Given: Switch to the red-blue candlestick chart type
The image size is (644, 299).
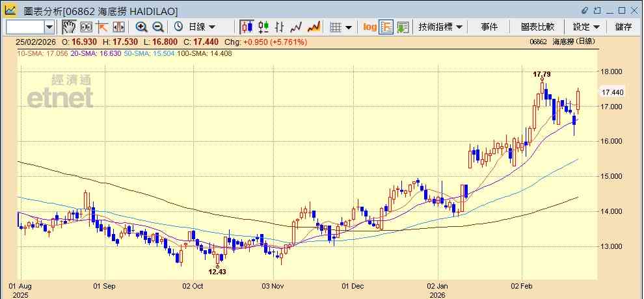Looking at the screenshot, I should tap(247, 27).
